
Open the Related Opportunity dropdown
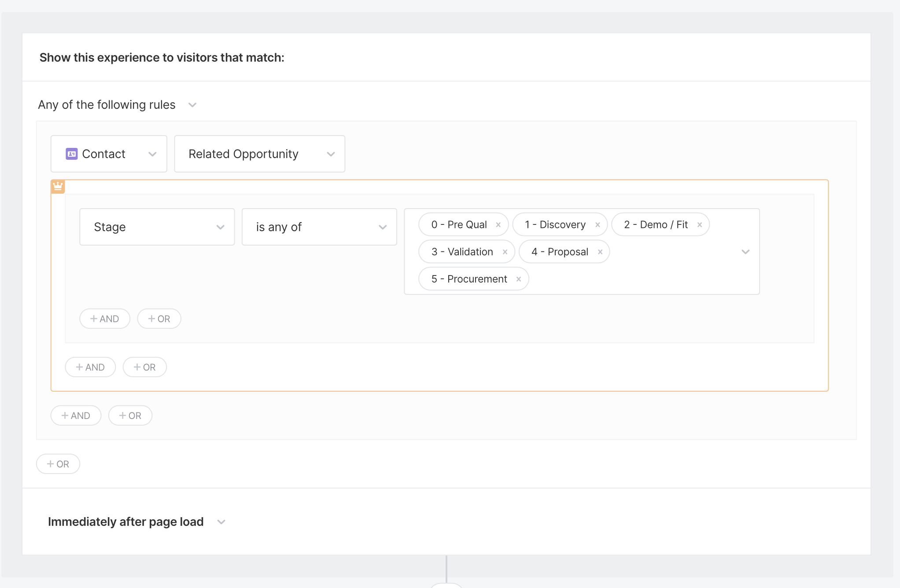[x=259, y=154]
